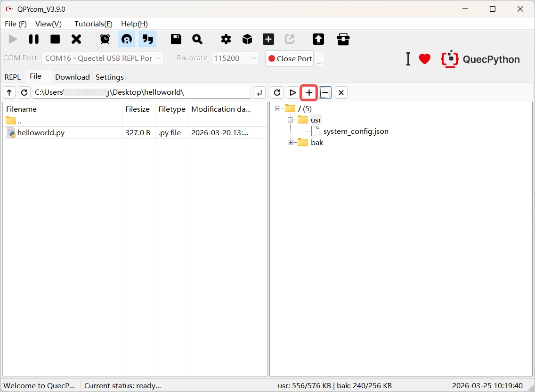Switch to the Download tab
This screenshot has width=535, height=392.
point(72,77)
